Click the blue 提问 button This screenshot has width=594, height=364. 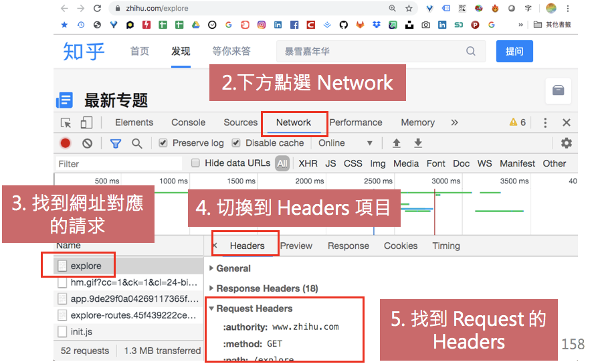(514, 51)
